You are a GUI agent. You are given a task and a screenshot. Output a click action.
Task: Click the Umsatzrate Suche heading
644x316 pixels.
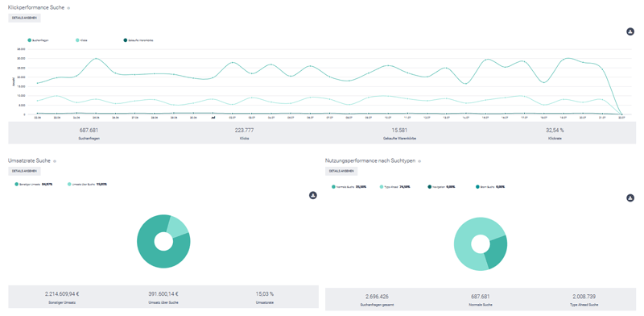pos(29,160)
